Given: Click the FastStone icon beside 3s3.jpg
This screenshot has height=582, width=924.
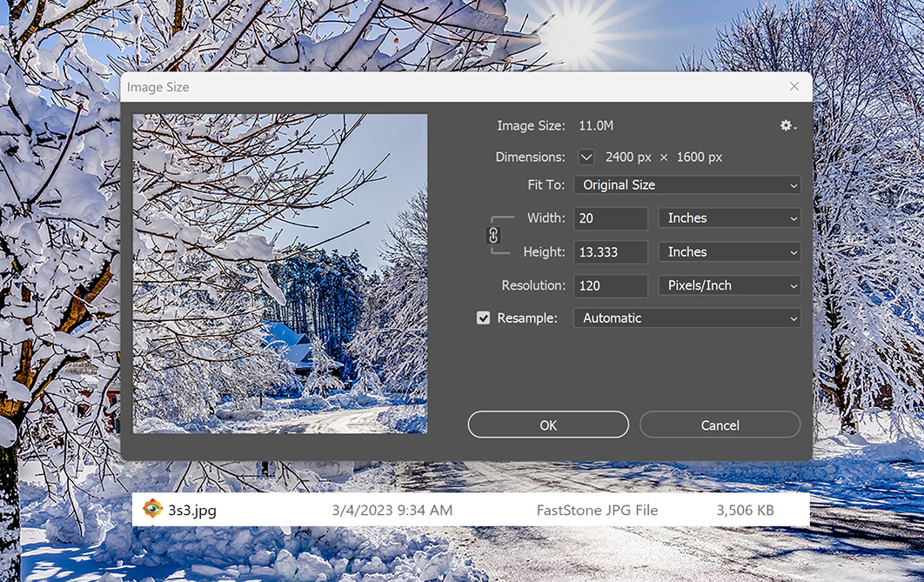Looking at the screenshot, I should click(x=152, y=510).
